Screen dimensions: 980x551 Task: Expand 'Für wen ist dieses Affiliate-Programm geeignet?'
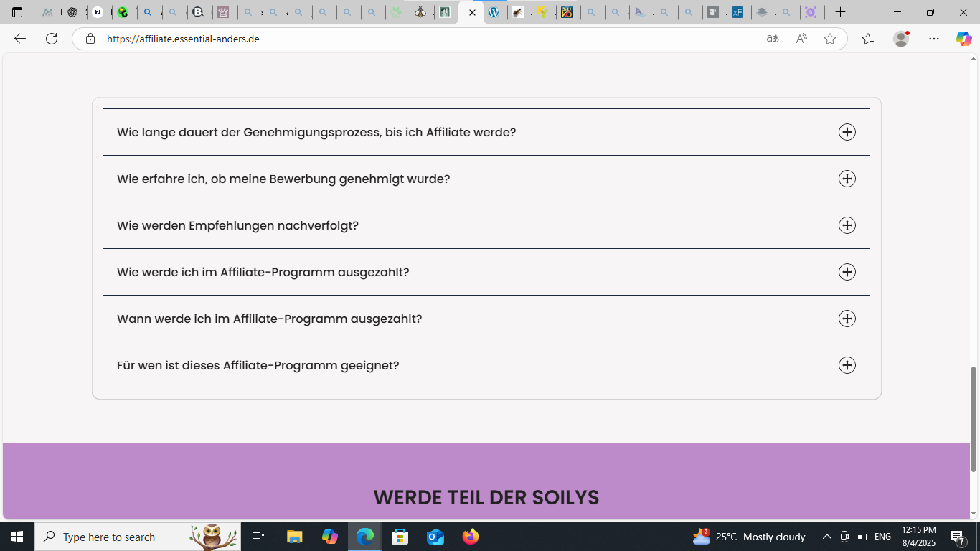[x=847, y=365]
